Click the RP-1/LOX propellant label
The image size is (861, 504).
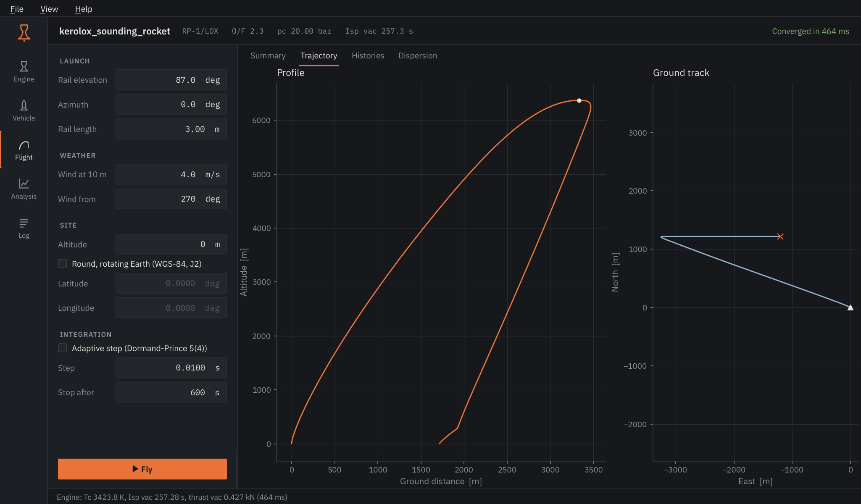[200, 31]
